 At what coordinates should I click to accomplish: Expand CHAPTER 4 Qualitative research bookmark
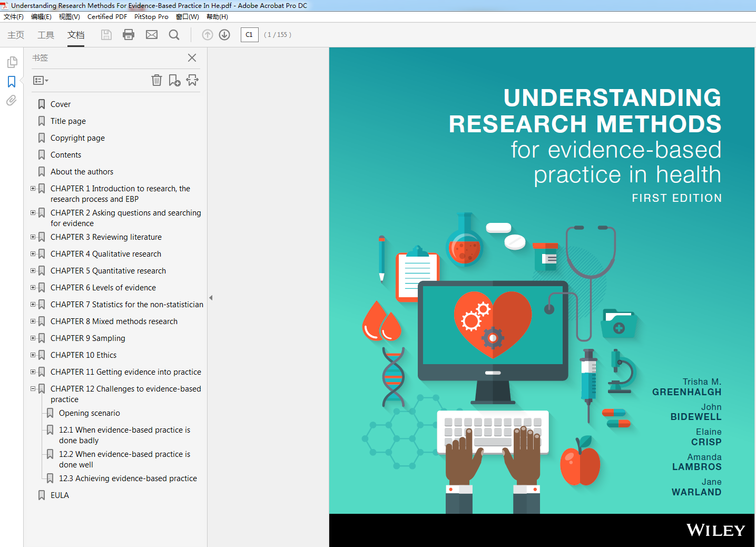pyautogui.click(x=33, y=253)
